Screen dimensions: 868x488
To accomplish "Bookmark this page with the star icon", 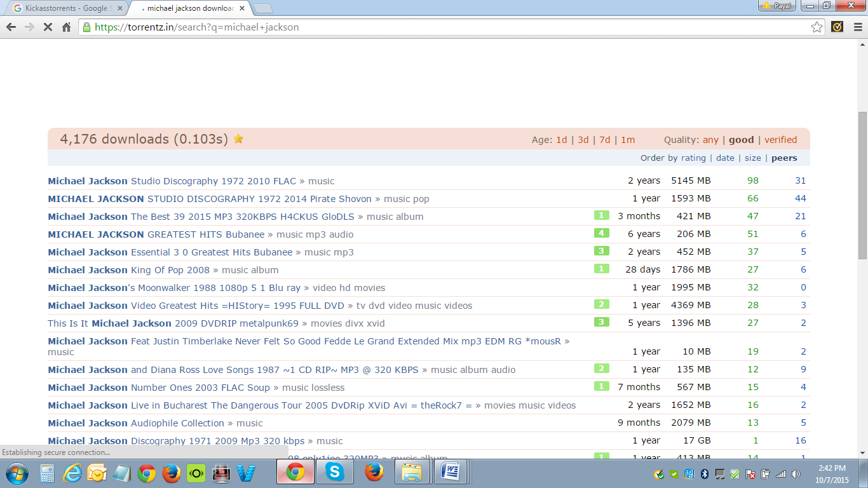I will click(x=817, y=27).
